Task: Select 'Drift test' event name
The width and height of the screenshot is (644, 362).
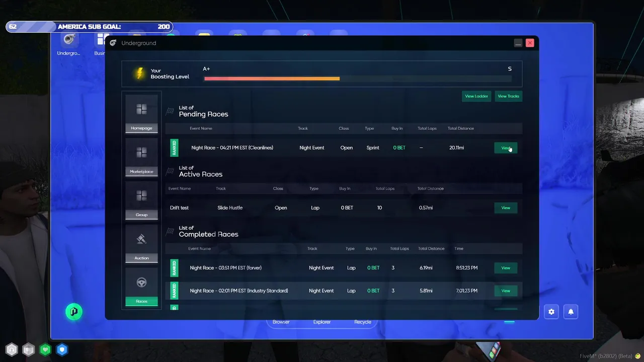Action: pyautogui.click(x=179, y=208)
